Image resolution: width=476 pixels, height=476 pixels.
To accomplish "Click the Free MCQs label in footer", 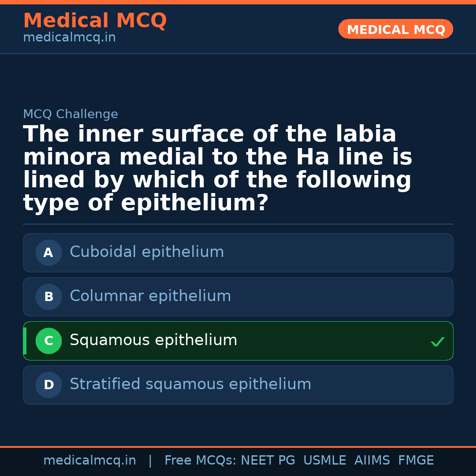I will tap(200, 461).
